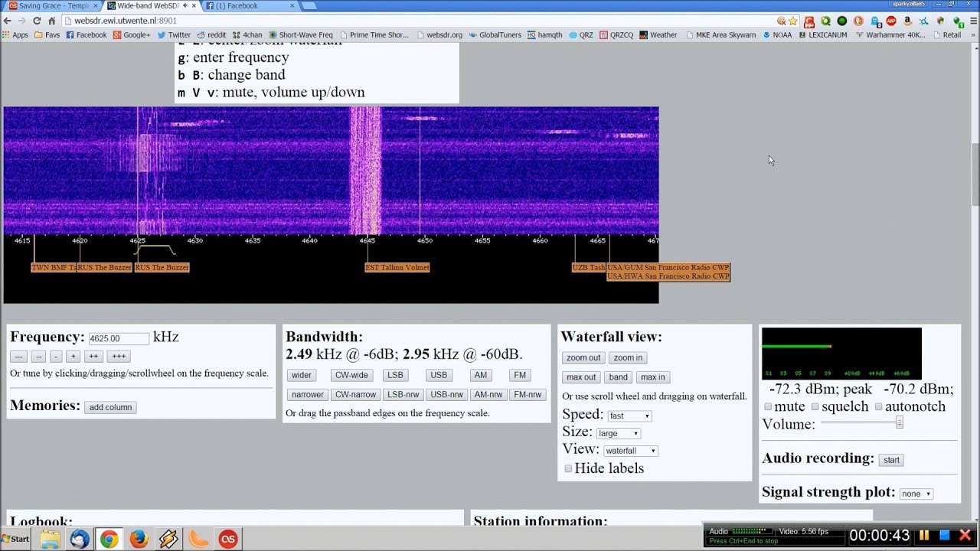The height and width of the screenshot is (551, 980).
Task: Select USB-nrw mode
Action: point(446,394)
